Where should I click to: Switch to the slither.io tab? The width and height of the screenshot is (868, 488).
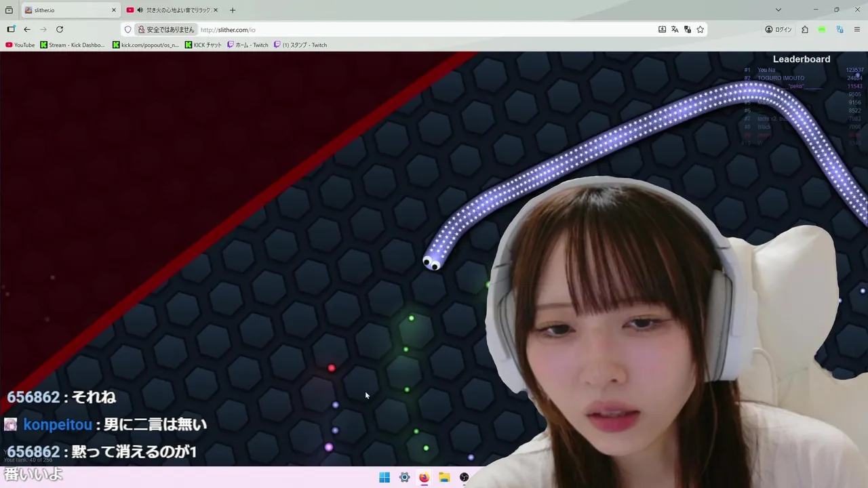71,10
